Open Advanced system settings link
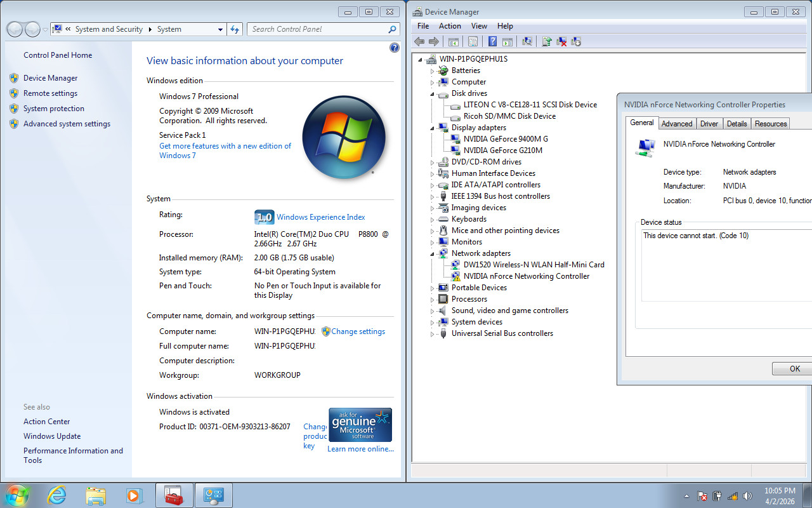This screenshot has width=812, height=508. (67, 124)
